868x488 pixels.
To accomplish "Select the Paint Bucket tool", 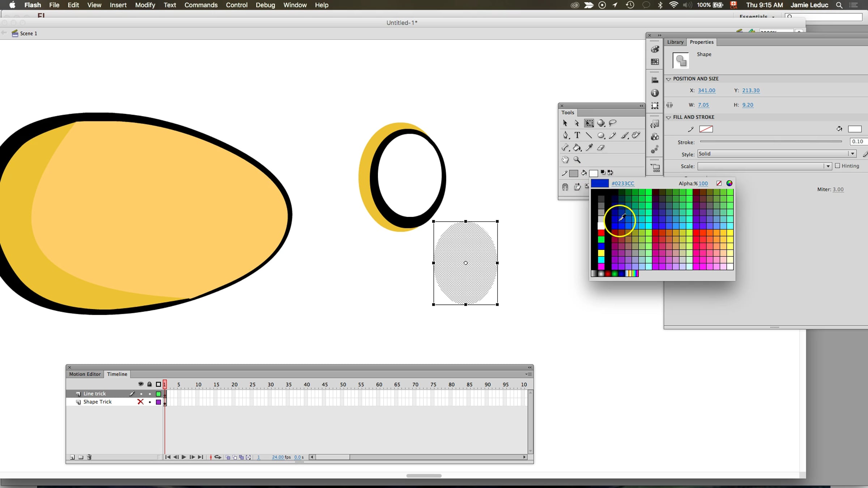I will [577, 147].
